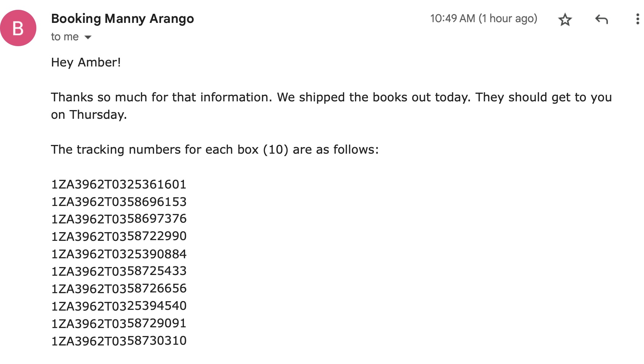Image resolution: width=644 pixels, height=364 pixels.
Task: Click tracking number ending in 697376
Action: click(x=118, y=219)
